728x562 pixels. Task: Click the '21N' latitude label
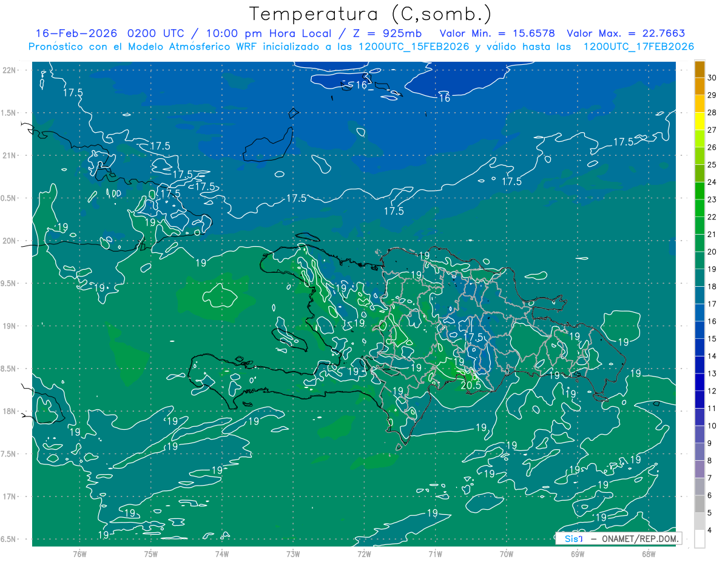[10, 155]
